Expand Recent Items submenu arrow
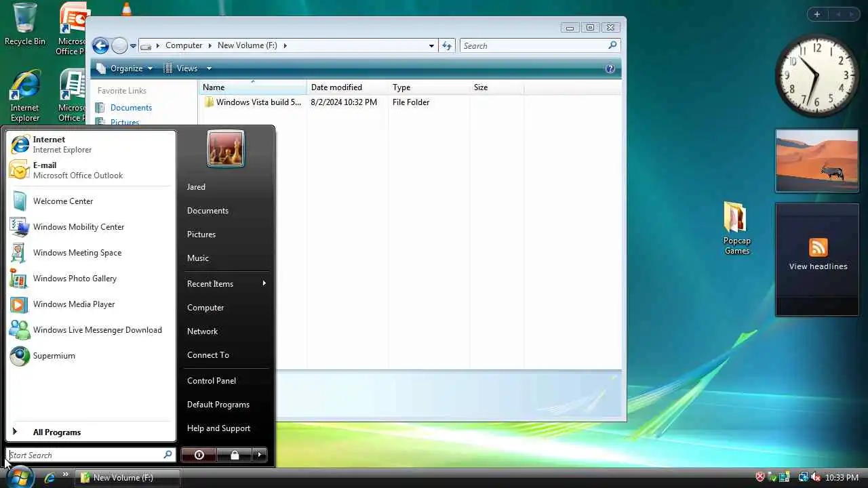This screenshot has width=868, height=488. pos(264,283)
